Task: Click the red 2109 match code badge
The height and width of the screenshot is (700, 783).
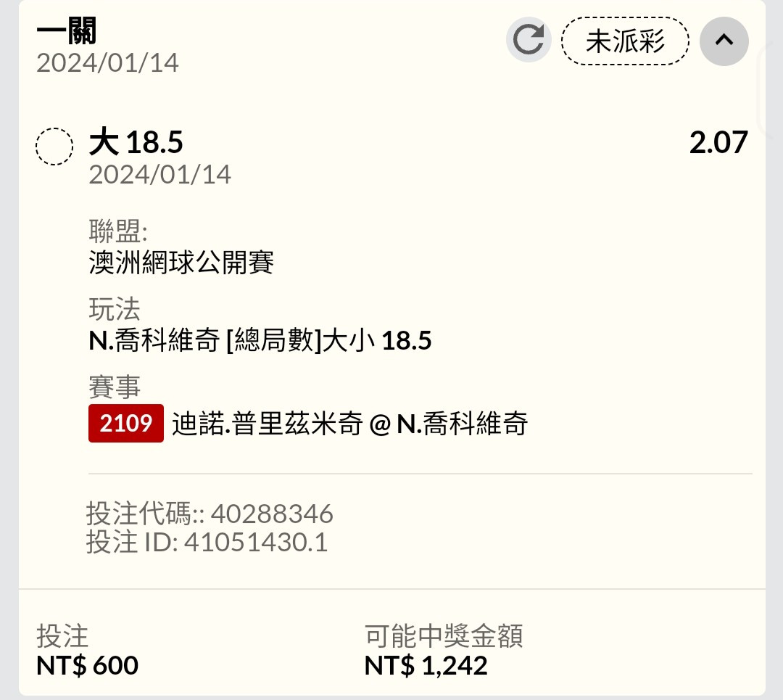Action: 126,423
